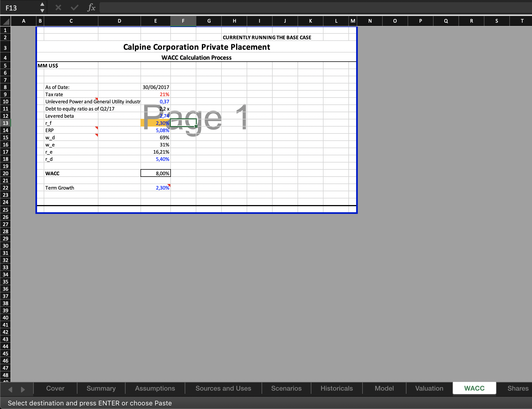The width and height of the screenshot is (532, 409).
Task: Open the Shares sheet tab
Action: (518, 388)
